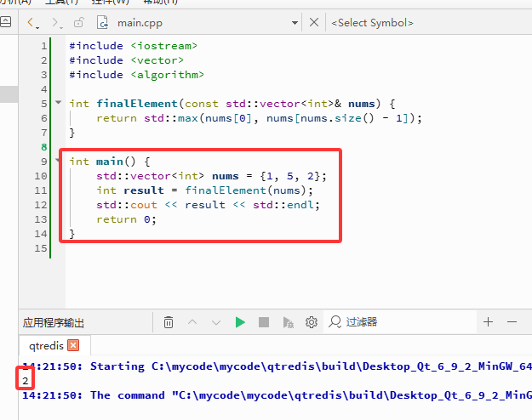The width and height of the screenshot is (532, 420).
Task: Click line number 15 in the gutter
Action: (41, 248)
